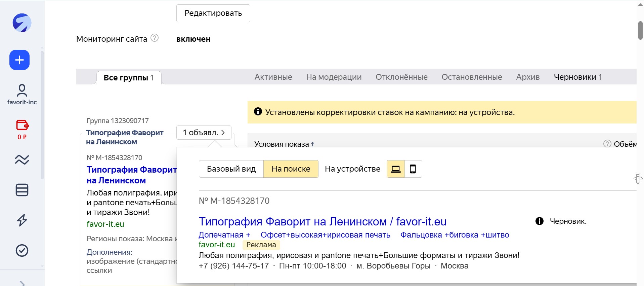
Task: Open the Остановленные tab
Action: click(472, 77)
